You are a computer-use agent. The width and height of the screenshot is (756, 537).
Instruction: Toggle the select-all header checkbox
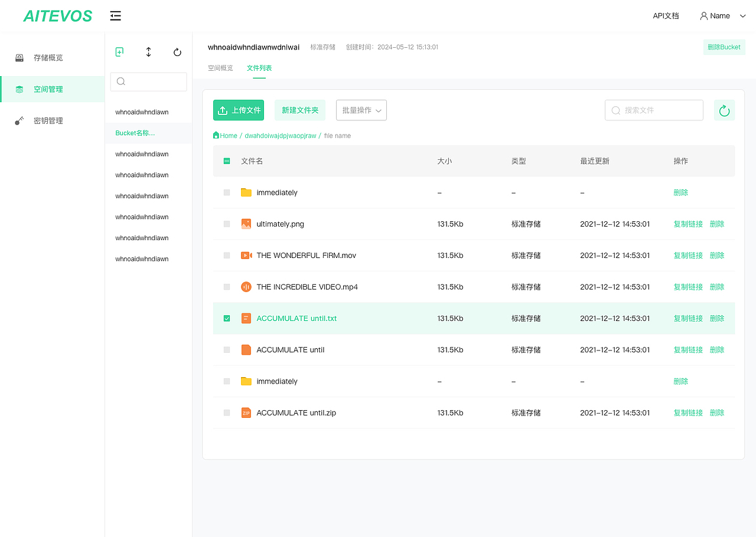click(x=227, y=161)
